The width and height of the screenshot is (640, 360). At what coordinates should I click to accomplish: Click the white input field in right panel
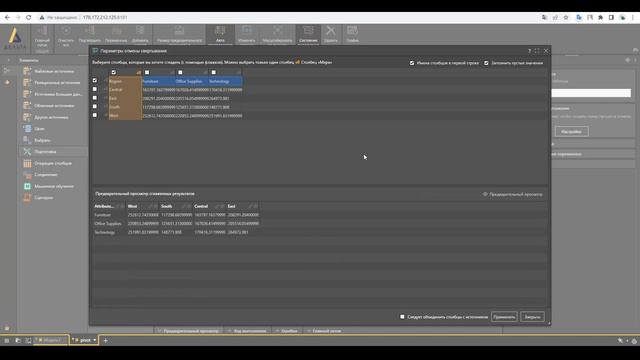click(x=591, y=93)
